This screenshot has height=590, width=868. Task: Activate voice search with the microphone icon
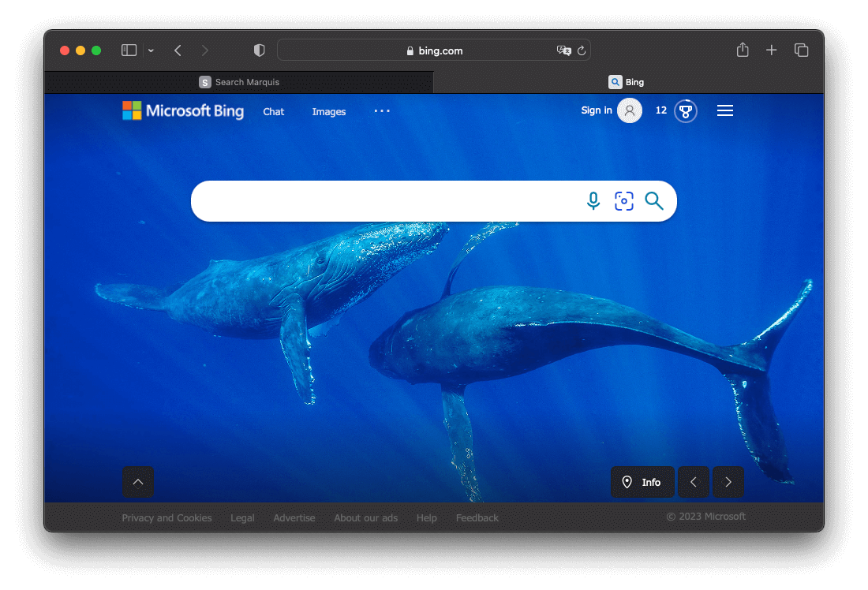click(x=593, y=201)
